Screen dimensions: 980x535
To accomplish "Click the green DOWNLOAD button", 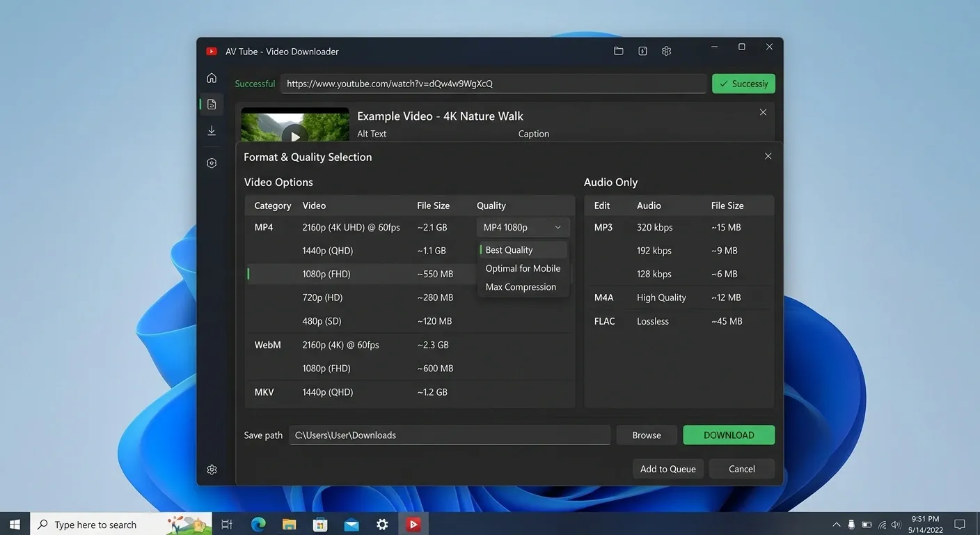I will pyautogui.click(x=729, y=435).
